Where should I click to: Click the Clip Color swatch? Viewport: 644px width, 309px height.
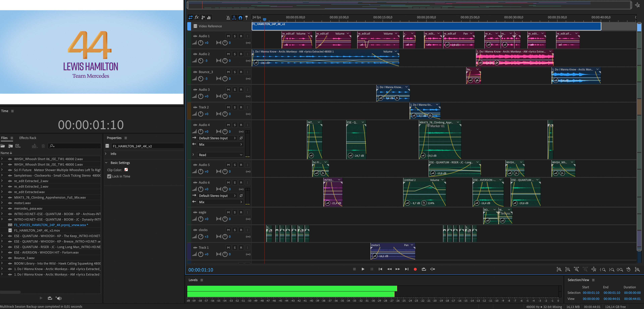[x=126, y=169]
